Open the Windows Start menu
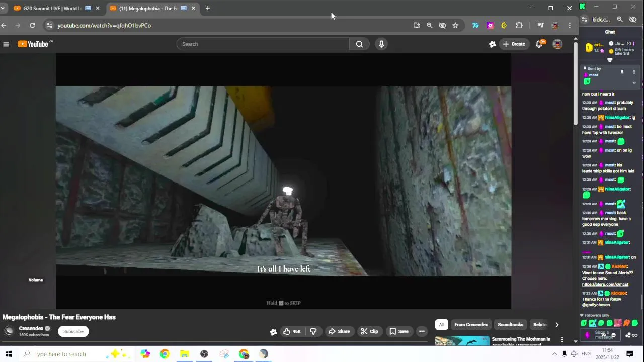The width and height of the screenshot is (644, 362). pos(9,354)
